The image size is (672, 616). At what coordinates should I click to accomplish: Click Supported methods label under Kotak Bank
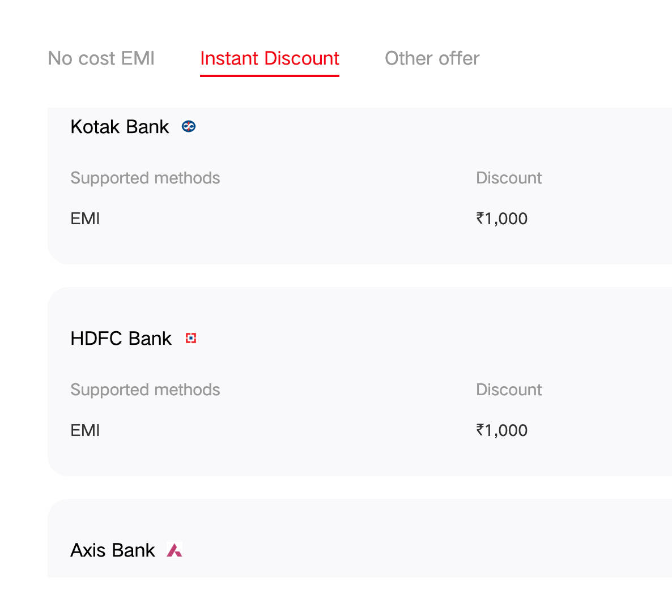point(145,178)
